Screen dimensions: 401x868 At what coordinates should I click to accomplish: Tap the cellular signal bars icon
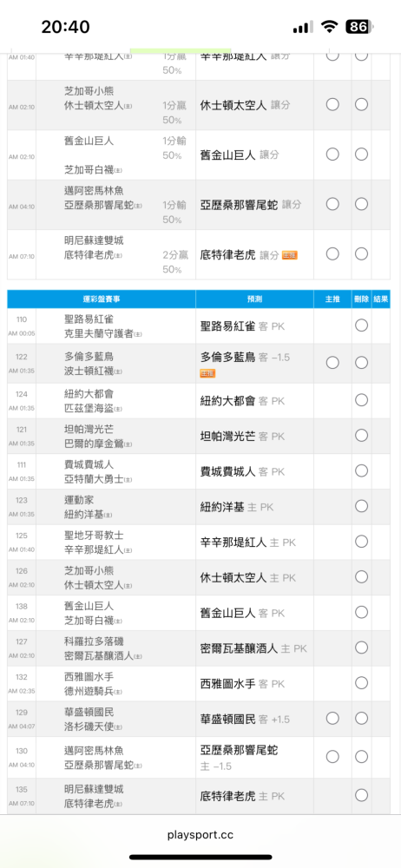(303, 27)
